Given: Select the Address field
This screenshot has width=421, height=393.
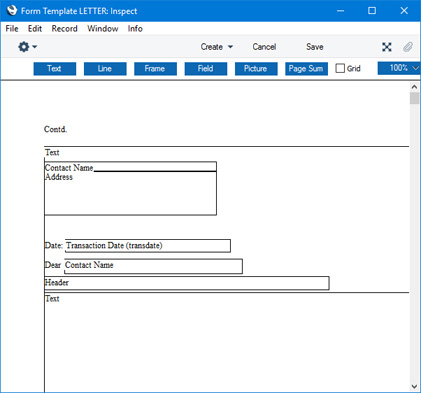Looking at the screenshot, I should (x=130, y=193).
